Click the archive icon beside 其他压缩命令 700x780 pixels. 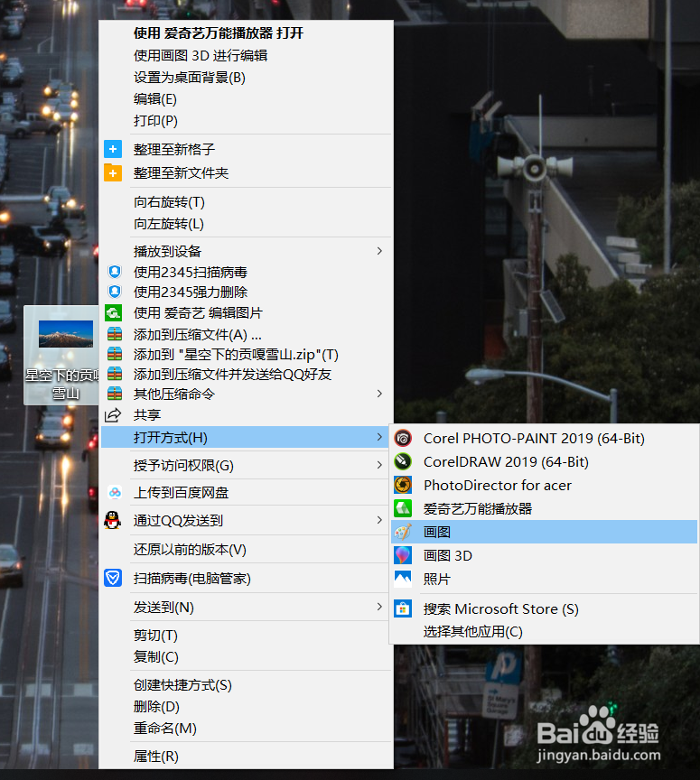click(x=115, y=394)
